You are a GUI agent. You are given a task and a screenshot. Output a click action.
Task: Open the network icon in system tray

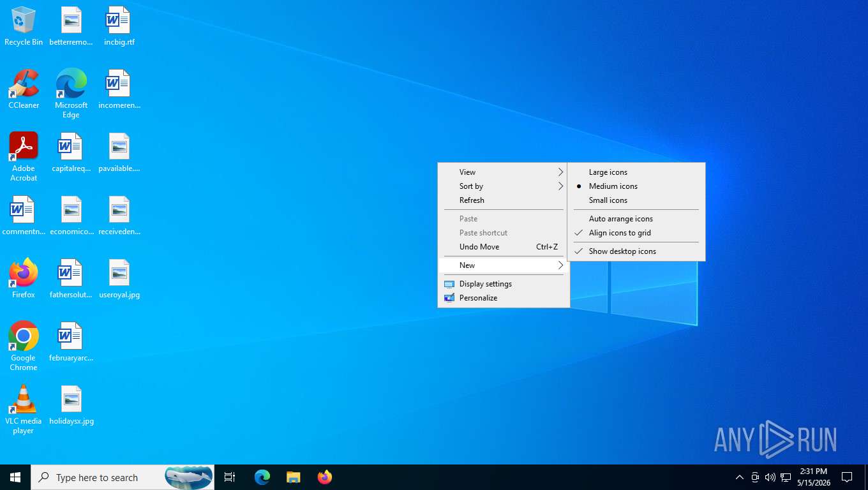point(786,477)
